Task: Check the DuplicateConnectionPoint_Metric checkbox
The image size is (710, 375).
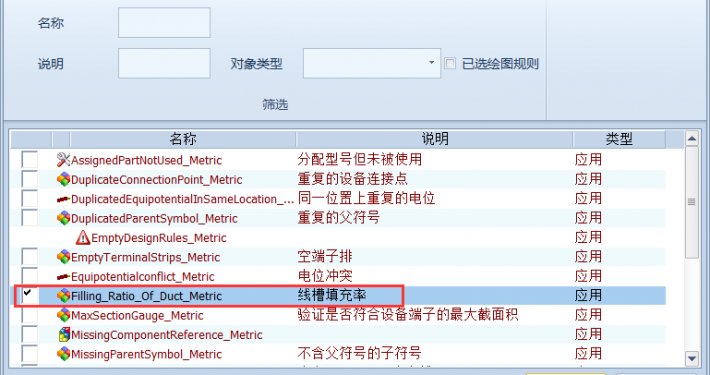Action: point(30,179)
